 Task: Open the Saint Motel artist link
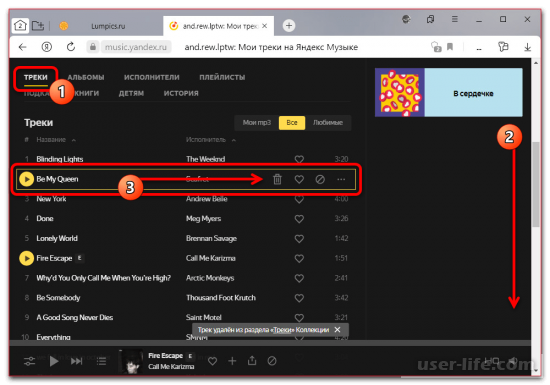203,318
